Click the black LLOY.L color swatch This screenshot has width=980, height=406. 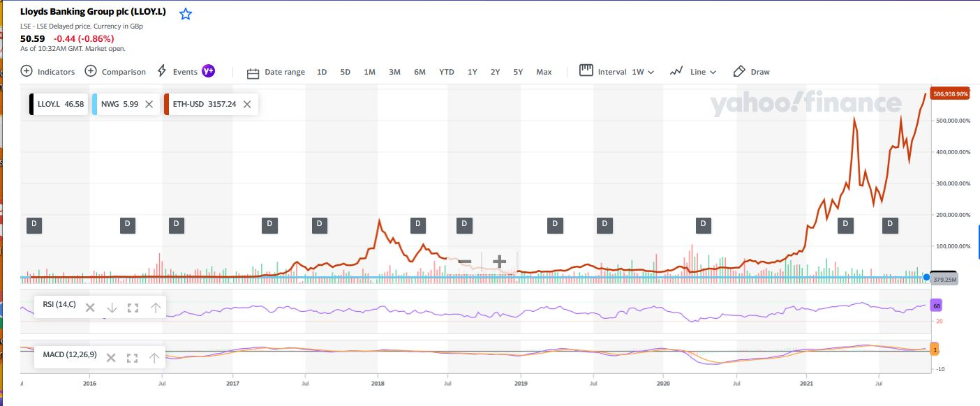click(31, 104)
